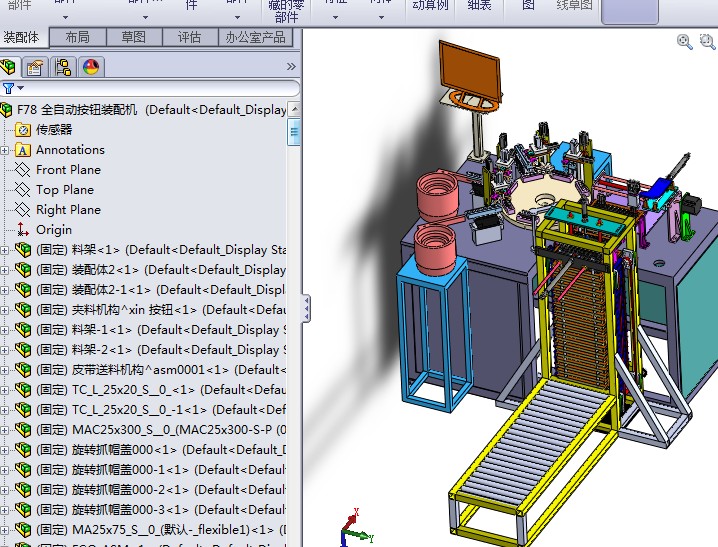This screenshot has width=718, height=547.
Task: Switch to the 布局 ribbon tab
Action: tap(77, 37)
